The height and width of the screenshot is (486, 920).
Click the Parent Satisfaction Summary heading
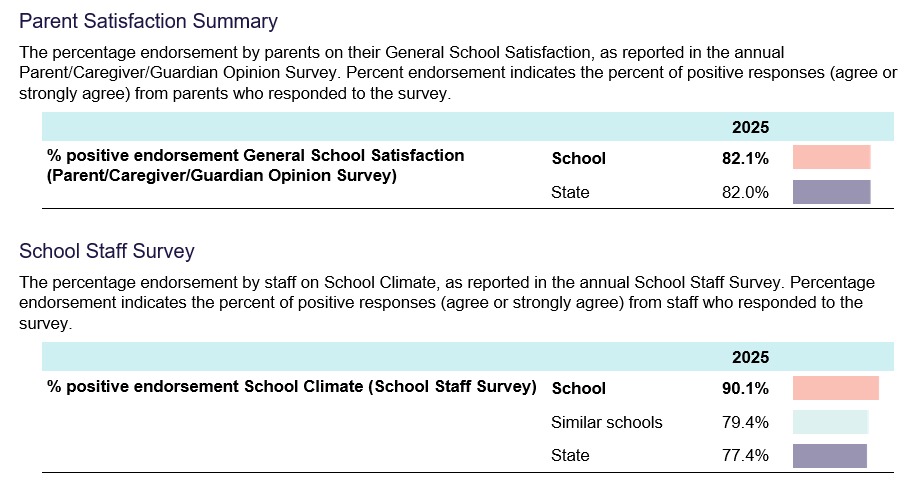[x=148, y=20]
